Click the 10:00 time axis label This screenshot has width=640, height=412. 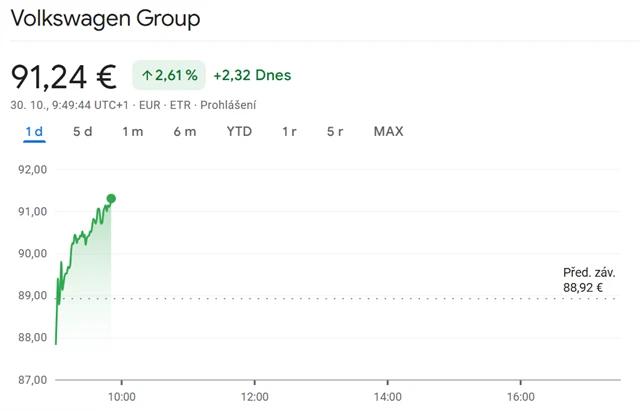click(122, 396)
